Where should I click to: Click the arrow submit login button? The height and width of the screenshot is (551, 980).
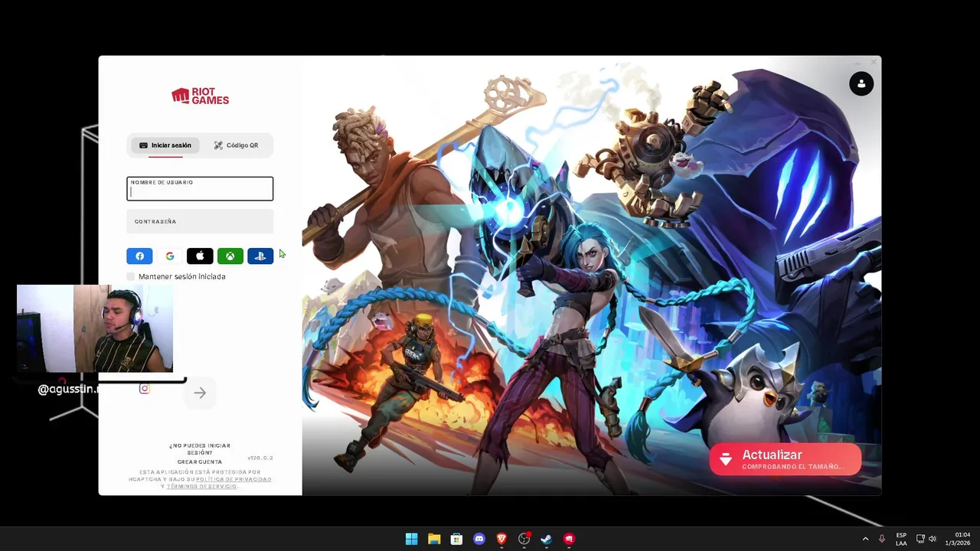click(x=200, y=393)
